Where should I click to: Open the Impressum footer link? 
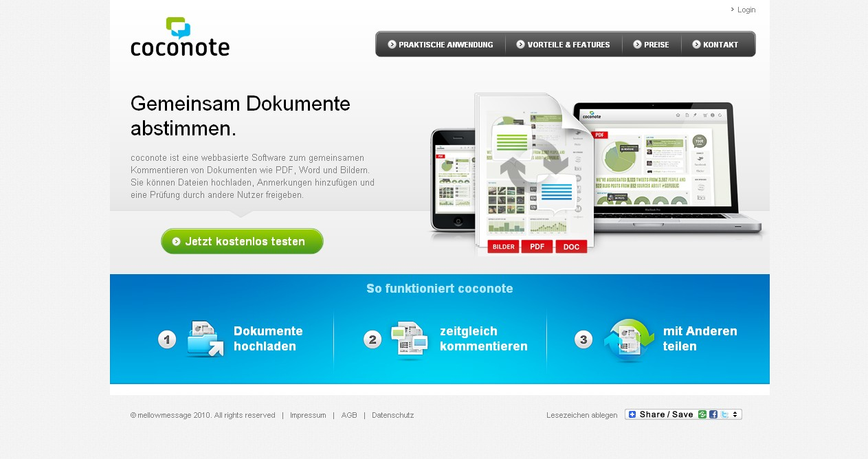[308, 415]
